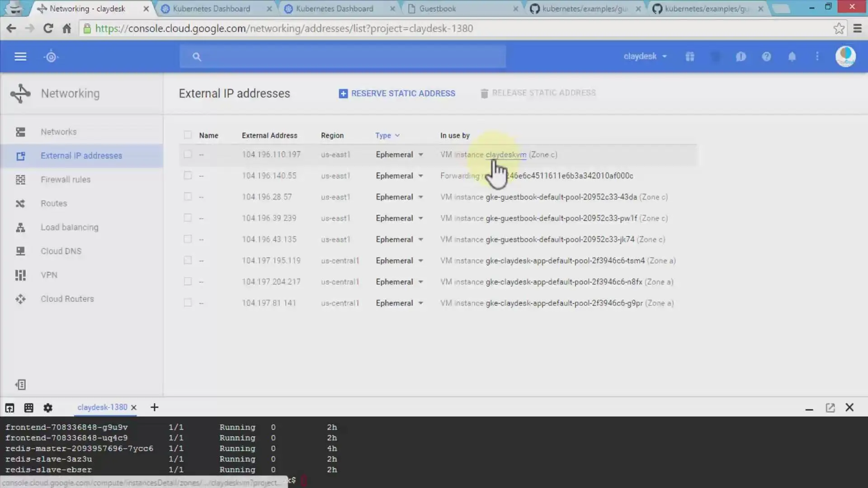Open Networks in the sidebar
Viewport: 868px width, 488px height.
82,132
